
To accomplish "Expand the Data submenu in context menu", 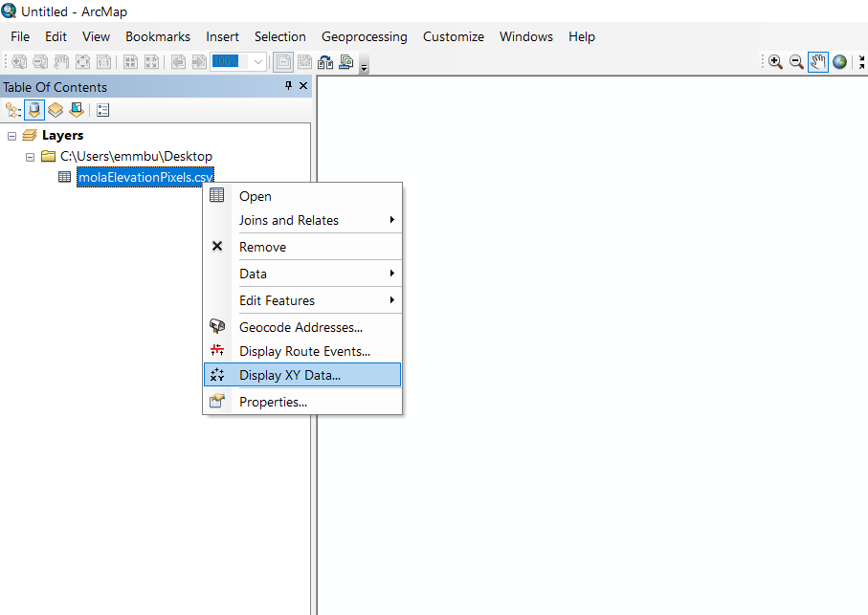I will click(302, 274).
